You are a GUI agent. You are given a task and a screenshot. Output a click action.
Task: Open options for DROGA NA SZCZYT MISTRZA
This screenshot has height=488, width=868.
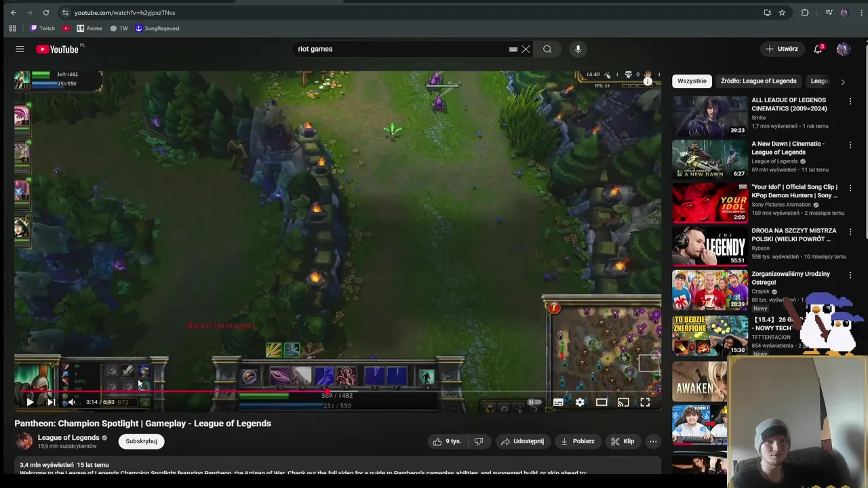click(850, 232)
